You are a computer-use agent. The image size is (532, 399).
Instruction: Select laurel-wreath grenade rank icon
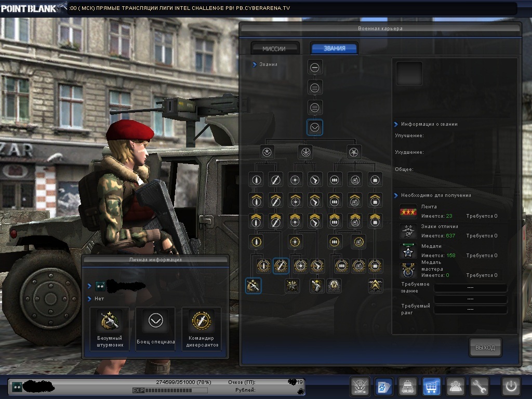(263, 265)
